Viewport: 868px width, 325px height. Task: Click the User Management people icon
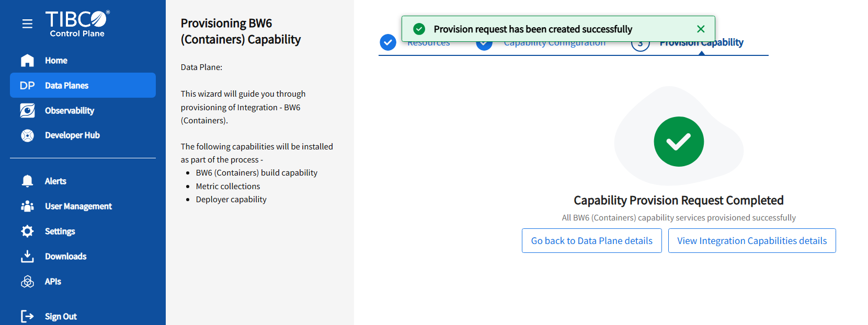27,206
